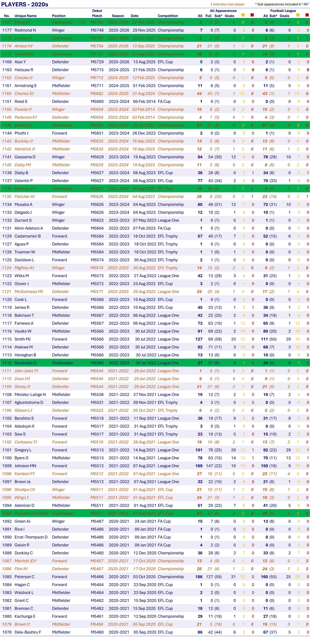Click the 'PLAYERS - 2020s' title
310x644 pixels.
(25, 4)
